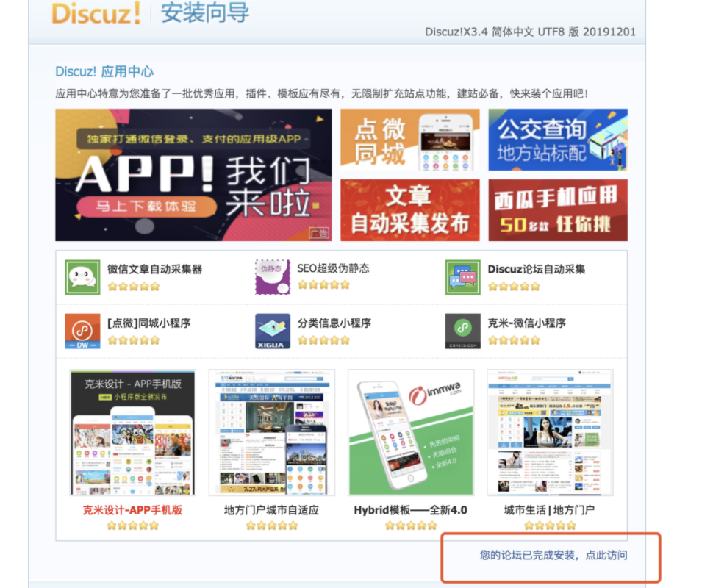Click the 广告 tag on the APP banner
This screenshot has width=713, height=588.
(x=319, y=233)
